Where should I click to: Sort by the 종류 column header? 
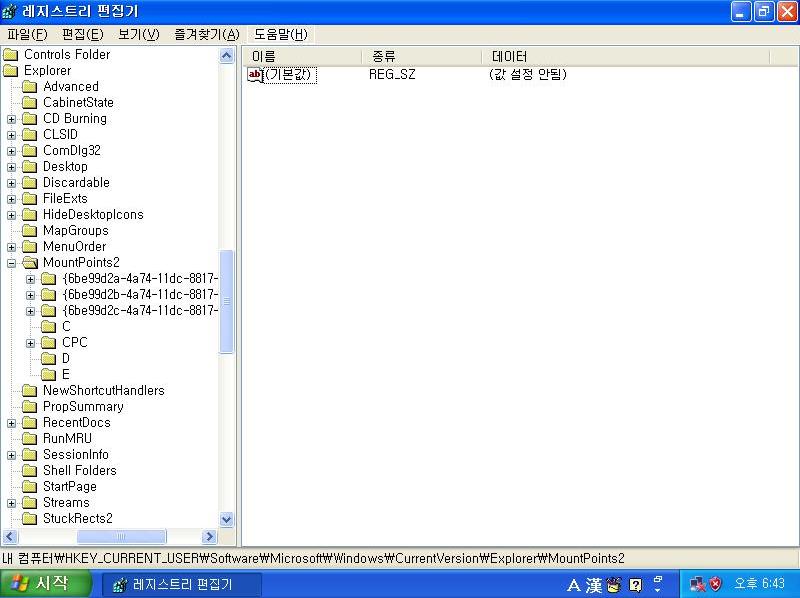(422, 56)
